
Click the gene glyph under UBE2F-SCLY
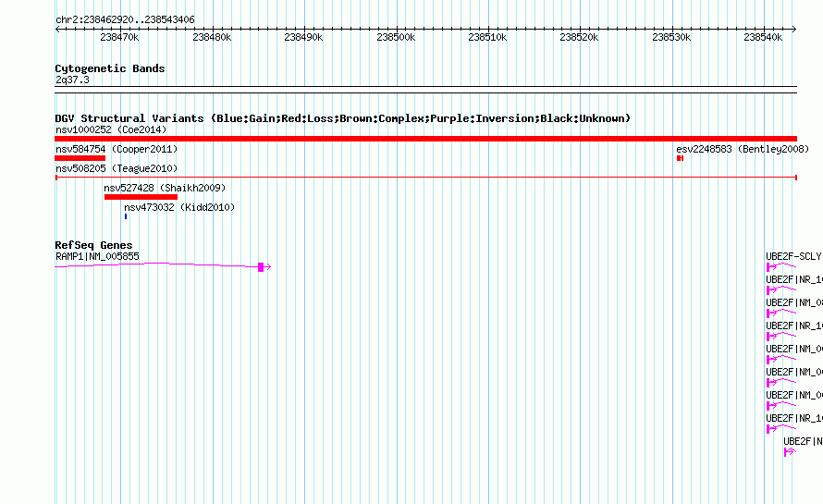click(781, 267)
